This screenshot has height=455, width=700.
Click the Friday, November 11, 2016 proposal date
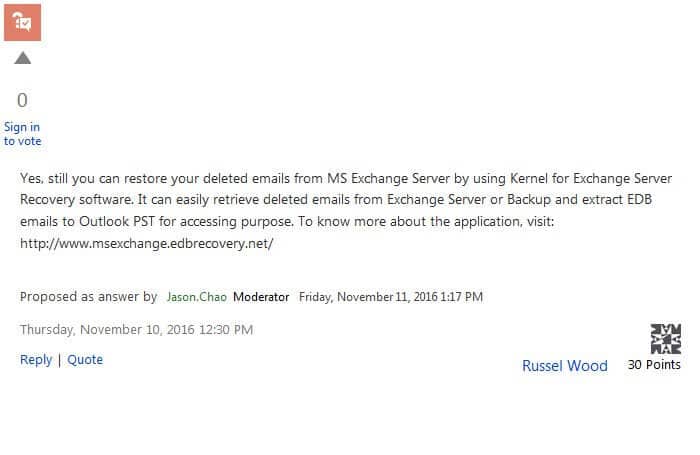pos(391,297)
